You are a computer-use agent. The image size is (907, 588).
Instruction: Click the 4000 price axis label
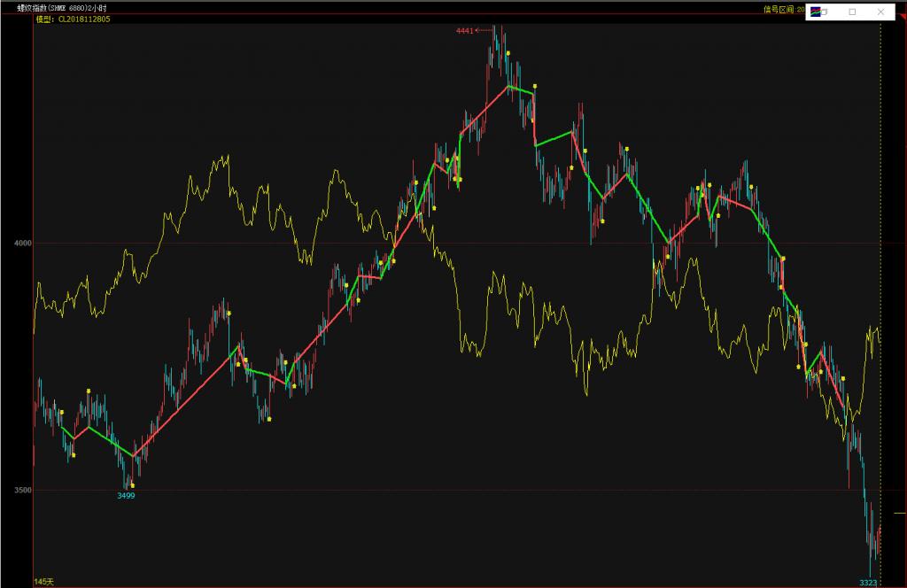[x=23, y=244]
